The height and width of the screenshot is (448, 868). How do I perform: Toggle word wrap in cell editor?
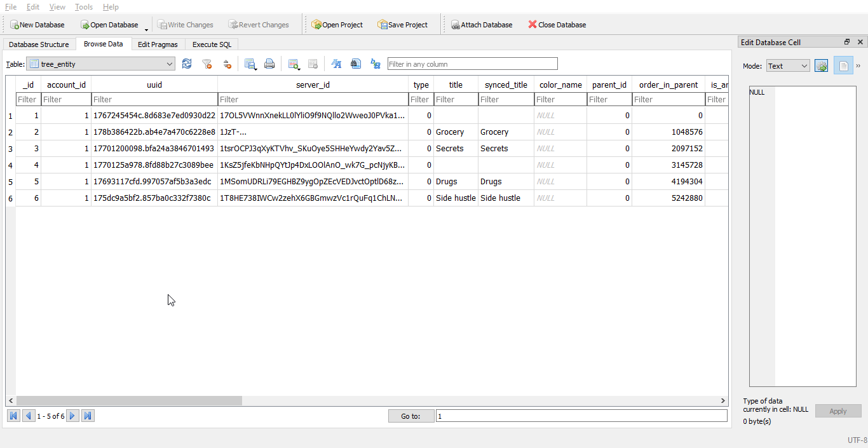[x=843, y=66]
